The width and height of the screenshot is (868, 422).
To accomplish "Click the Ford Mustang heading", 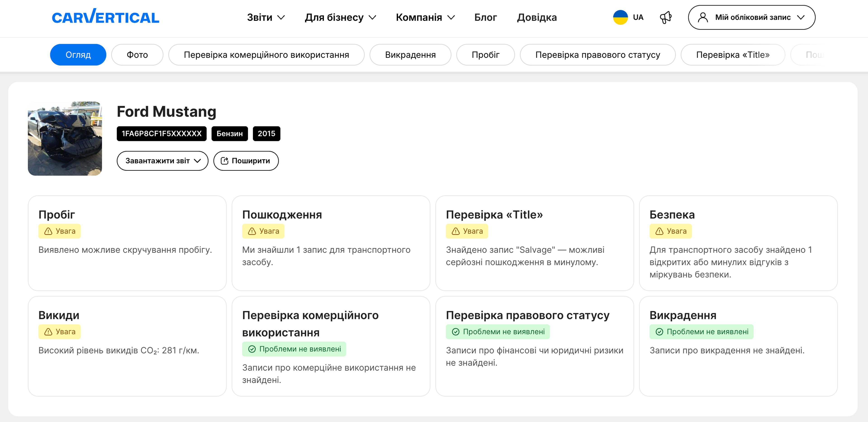I will [166, 112].
